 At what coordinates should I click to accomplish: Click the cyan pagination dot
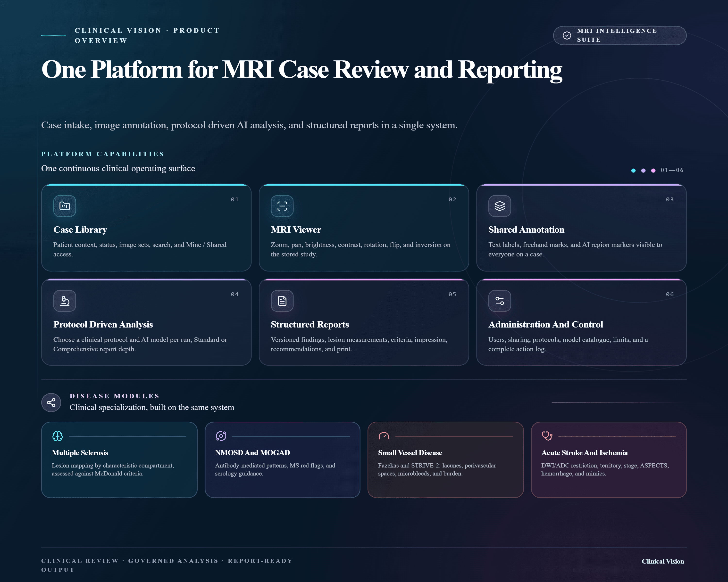(634, 170)
